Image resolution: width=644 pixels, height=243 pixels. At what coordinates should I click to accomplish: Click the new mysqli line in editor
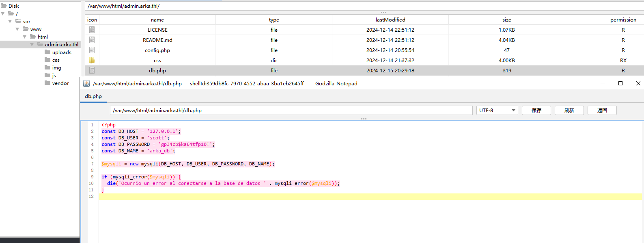pyautogui.click(x=188, y=164)
